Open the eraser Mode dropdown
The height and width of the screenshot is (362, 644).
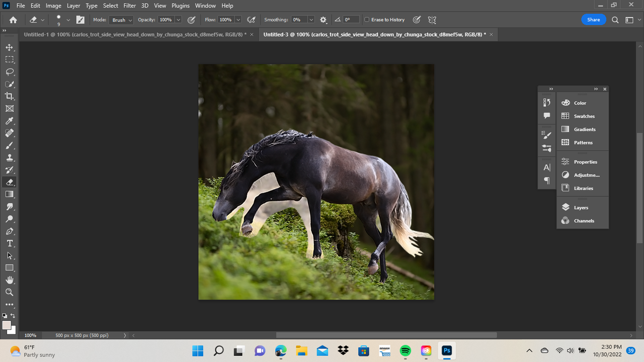[x=121, y=20]
